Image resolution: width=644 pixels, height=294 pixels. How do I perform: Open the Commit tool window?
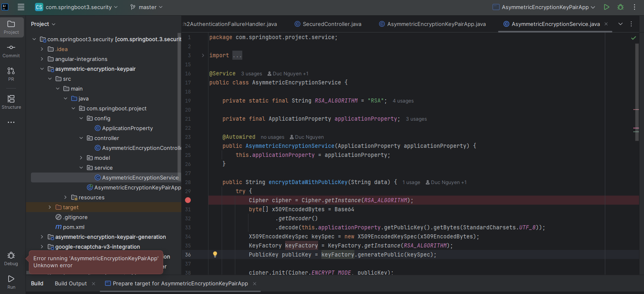pos(11,51)
